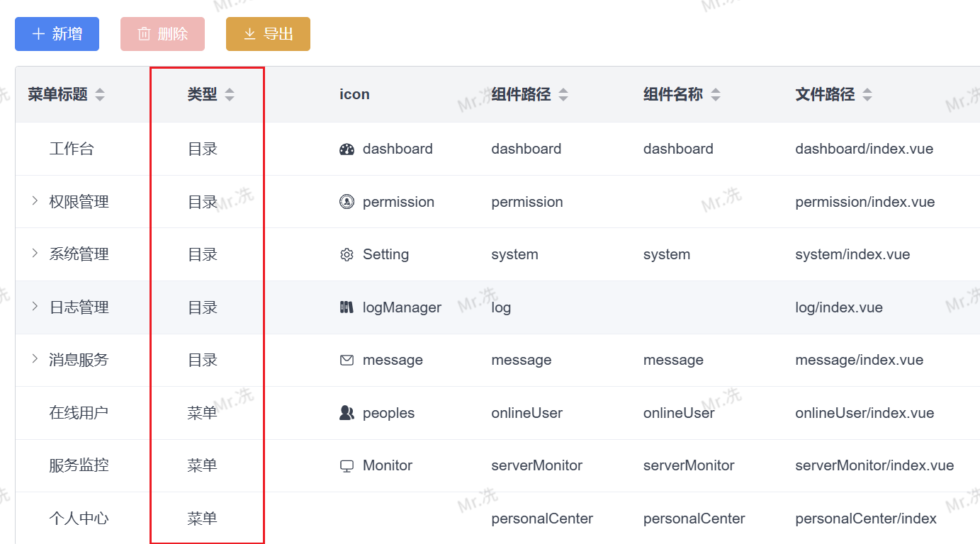Click the message envelope icon
Image resolution: width=980 pixels, height=544 pixels.
point(347,360)
